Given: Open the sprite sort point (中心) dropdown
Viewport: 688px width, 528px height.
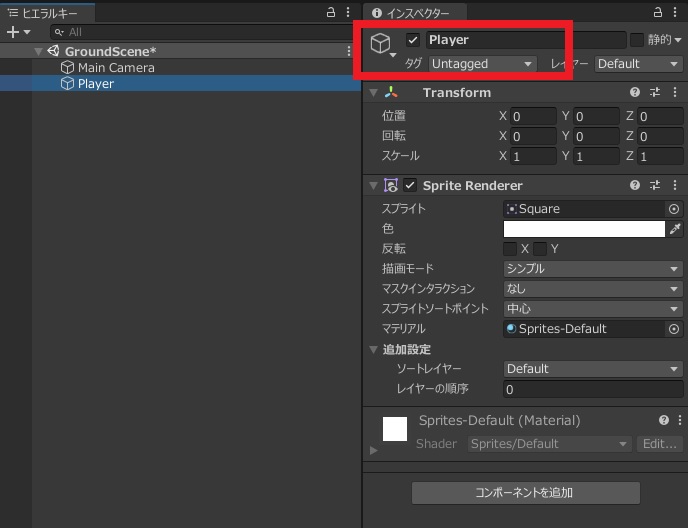Looking at the screenshot, I should [593, 309].
